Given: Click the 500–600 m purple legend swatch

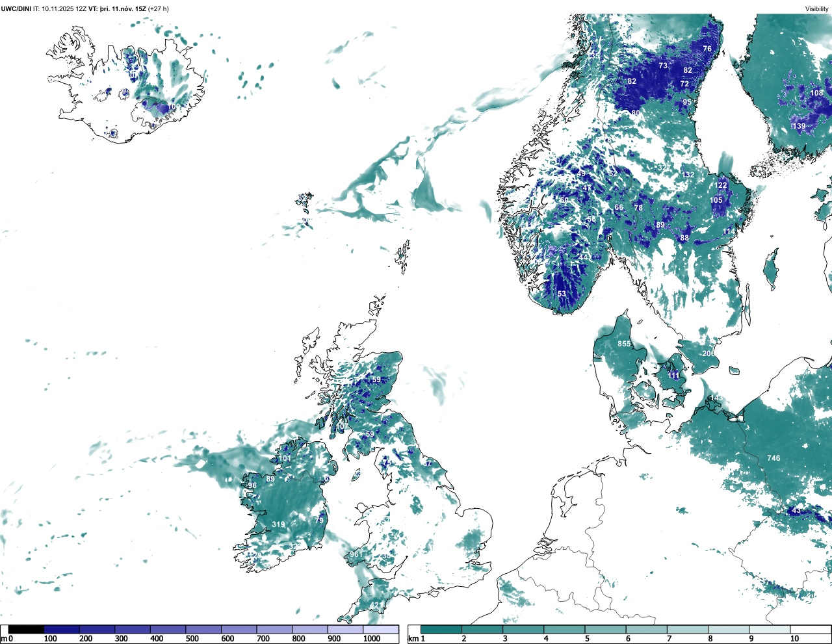Looking at the screenshot, I should click(203, 630).
